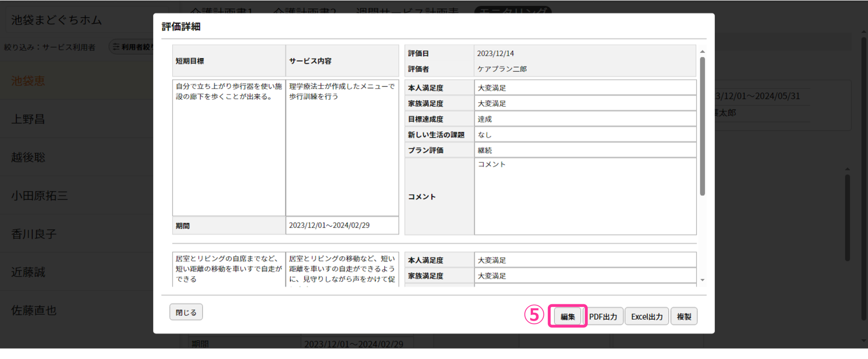868x359 pixels.
Task: Click the 新しい生活の課題 field
Action: coord(585,135)
